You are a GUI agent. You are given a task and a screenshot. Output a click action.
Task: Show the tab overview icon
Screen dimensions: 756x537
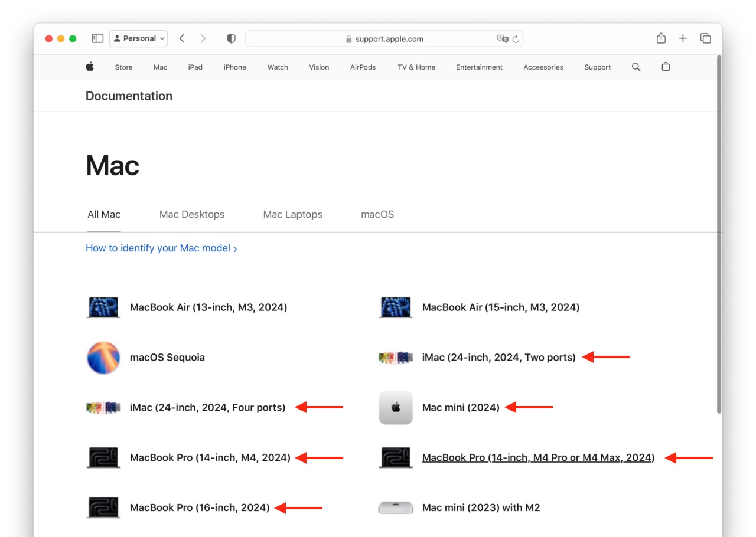(705, 38)
